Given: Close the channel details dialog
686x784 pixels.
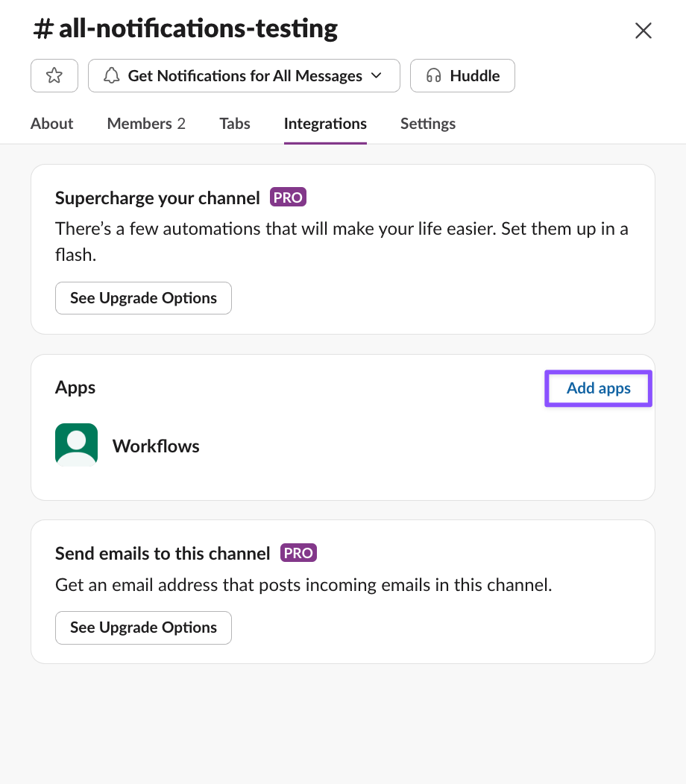Looking at the screenshot, I should pos(643,31).
